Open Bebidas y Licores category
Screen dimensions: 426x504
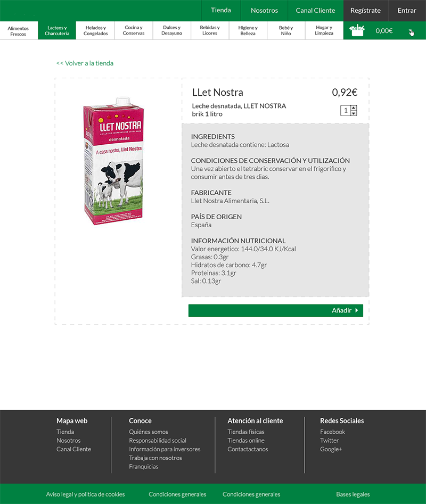(210, 30)
